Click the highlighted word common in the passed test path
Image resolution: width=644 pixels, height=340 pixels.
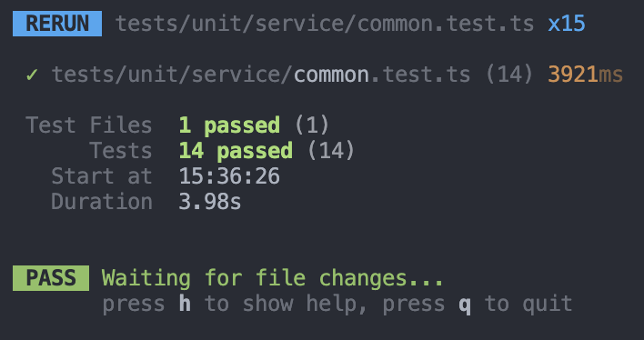point(331,75)
